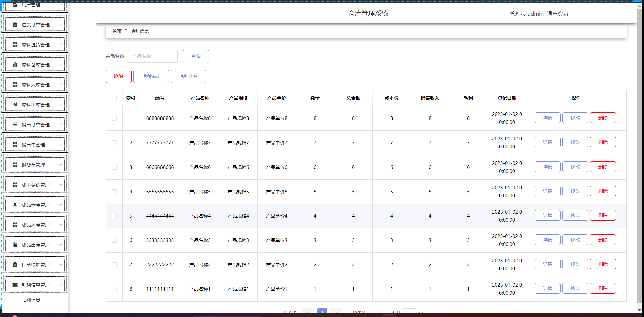Expand 原料仓库管理 using its chevron
Viewport: 644px width, 317px height.
pos(60,64)
